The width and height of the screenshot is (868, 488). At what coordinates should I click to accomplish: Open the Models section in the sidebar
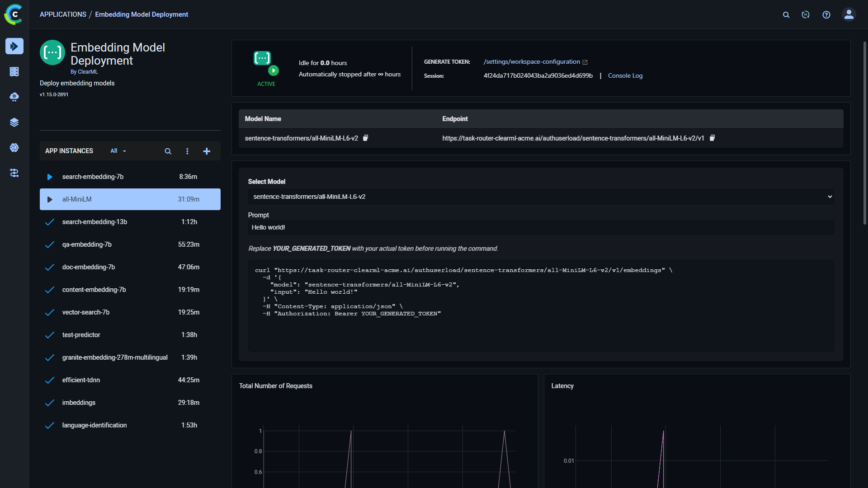(14, 148)
